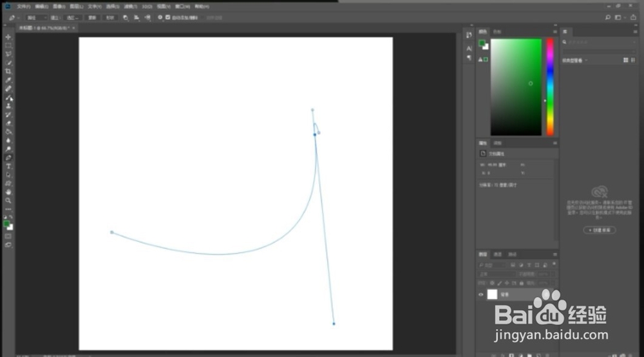The width and height of the screenshot is (644, 357).
Task: Select the Lasso tool
Action: click(8, 54)
